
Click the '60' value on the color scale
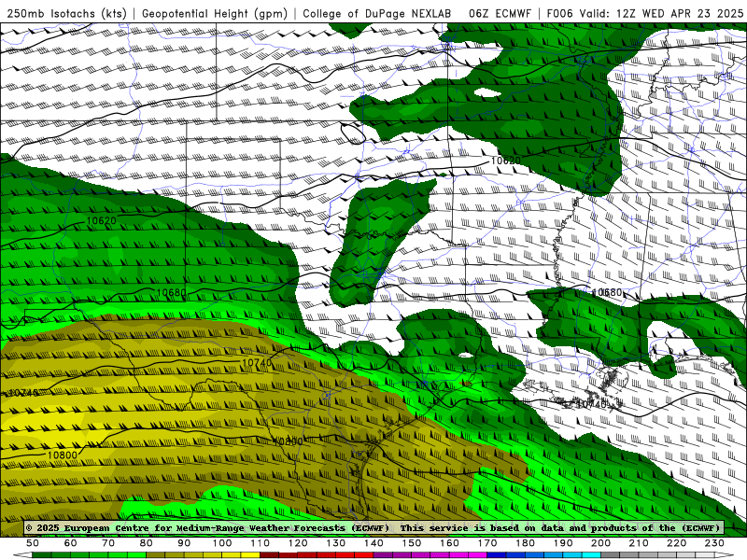tap(71, 543)
